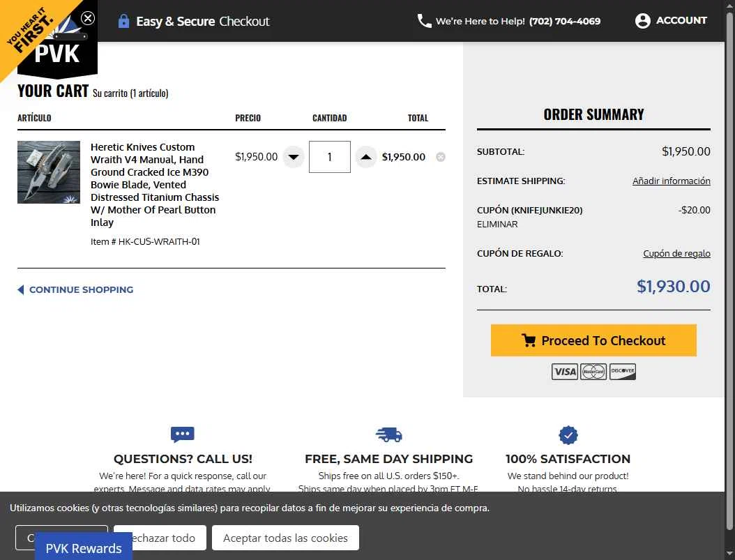Click the Easy & Secure Checkout heading
This screenshot has width=735, height=560.
[x=203, y=21]
